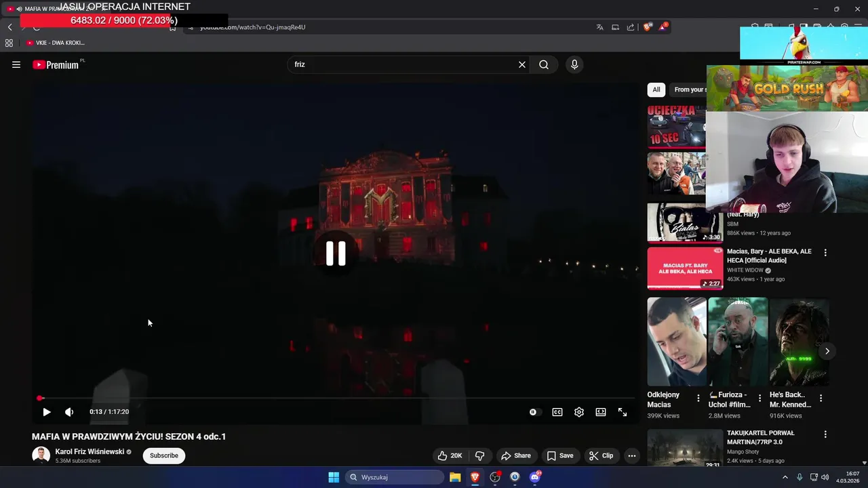This screenshot has height=488, width=868.
Task: Open Brave Shields lion icon
Action: [x=648, y=27]
